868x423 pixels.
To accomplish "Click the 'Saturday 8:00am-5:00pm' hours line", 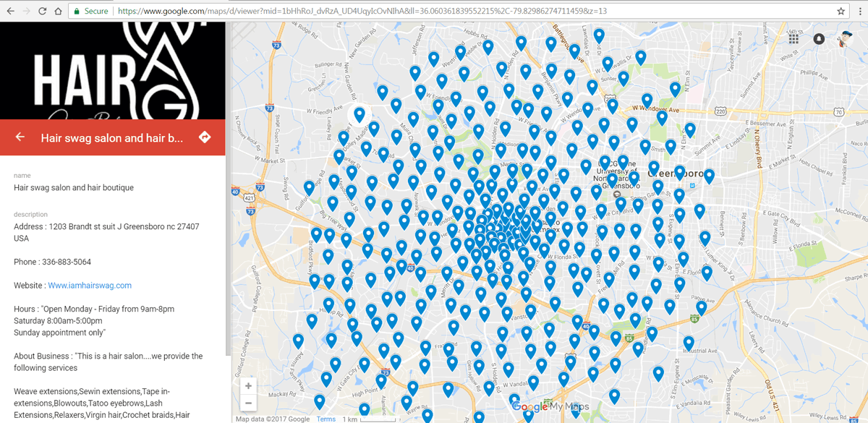I will (x=56, y=320).
